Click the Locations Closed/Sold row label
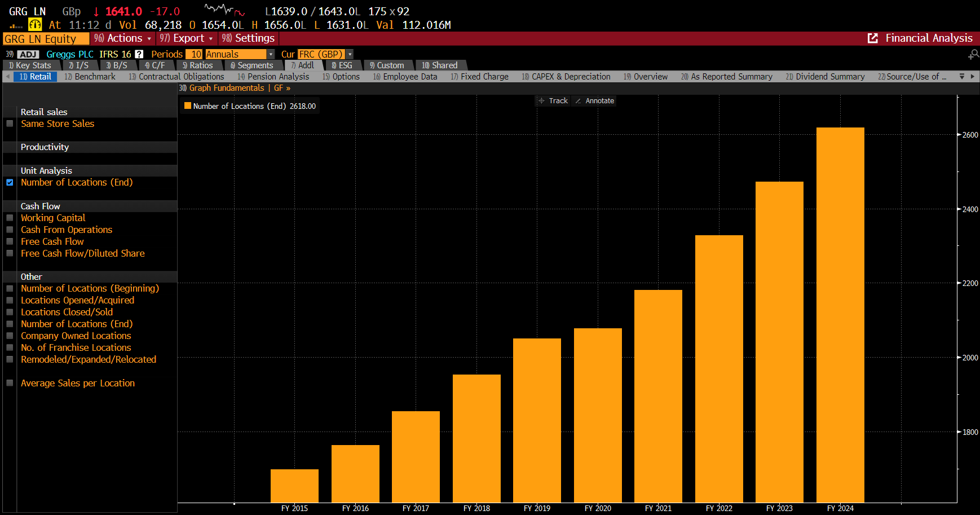Image resolution: width=980 pixels, height=515 pixels. coord(67,312)
